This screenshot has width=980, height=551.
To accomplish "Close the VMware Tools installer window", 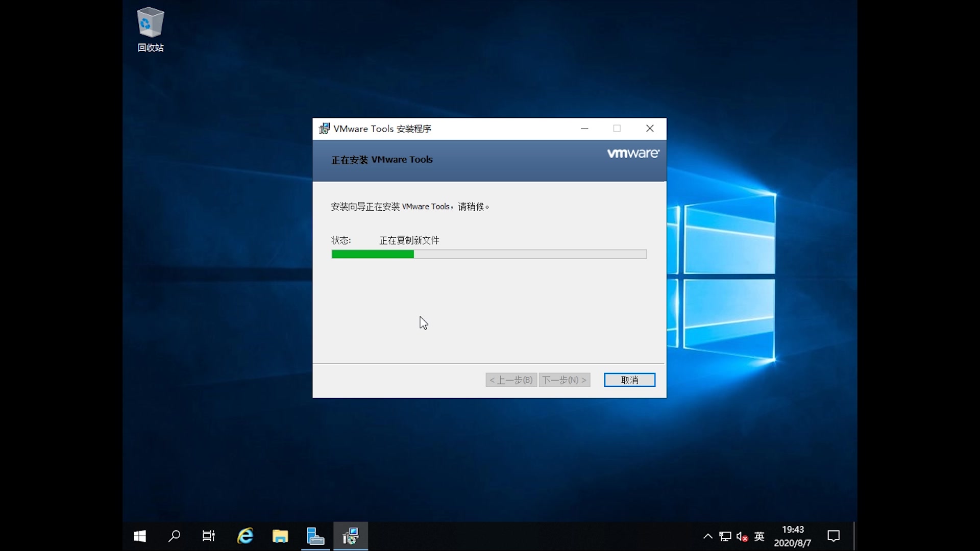I will (x=650, y=129).
